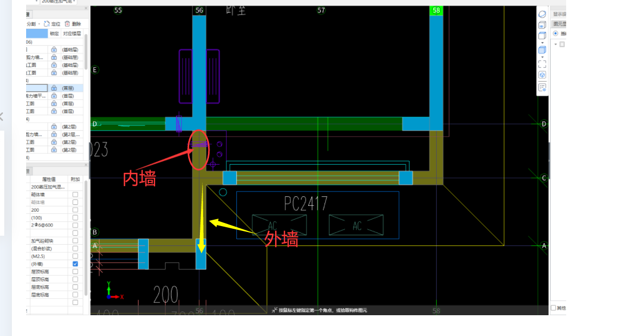Click the 定位 button
644x336 pixels.
click(x=52, y=24)
